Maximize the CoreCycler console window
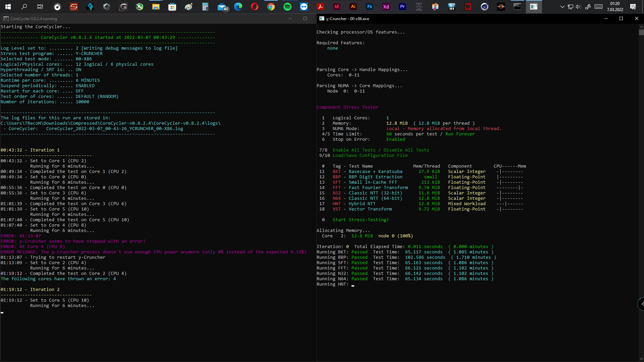 (x=305, y=19)
